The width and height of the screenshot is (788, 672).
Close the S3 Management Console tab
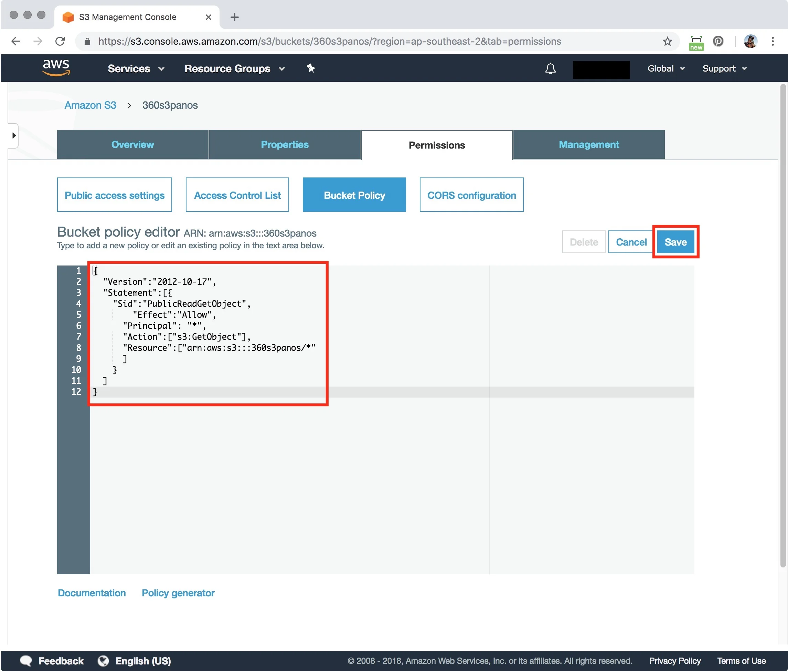point(208,17)
